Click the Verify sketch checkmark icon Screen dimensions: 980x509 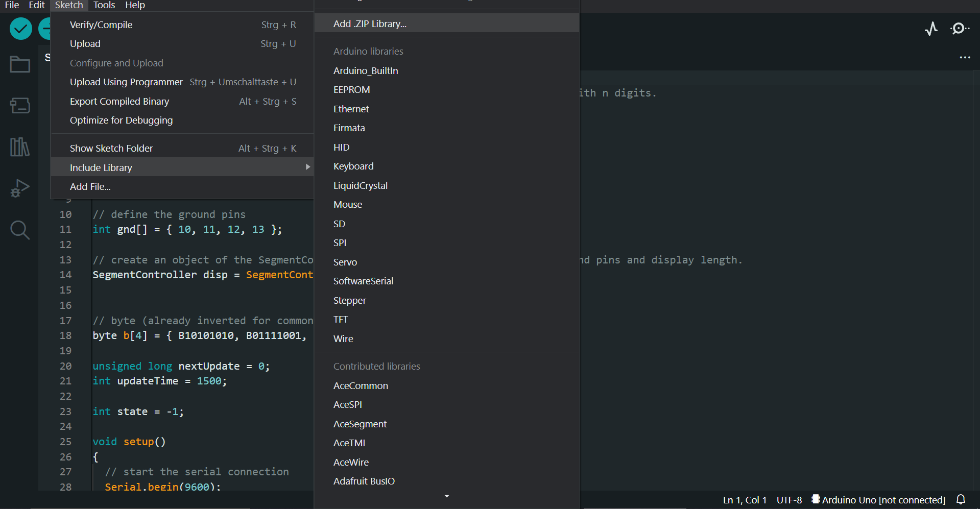pos(20,29)
